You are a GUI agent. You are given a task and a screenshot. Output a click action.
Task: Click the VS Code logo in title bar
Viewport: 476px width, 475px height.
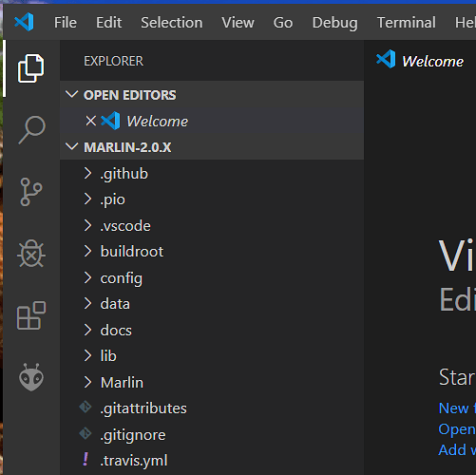pos(24,22)
